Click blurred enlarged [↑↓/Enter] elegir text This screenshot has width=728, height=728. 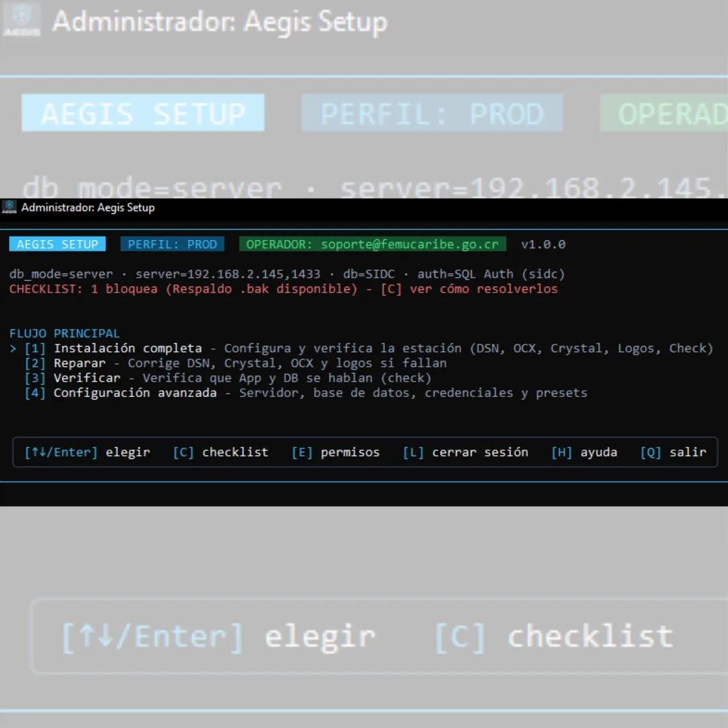(x=218, y=636)
